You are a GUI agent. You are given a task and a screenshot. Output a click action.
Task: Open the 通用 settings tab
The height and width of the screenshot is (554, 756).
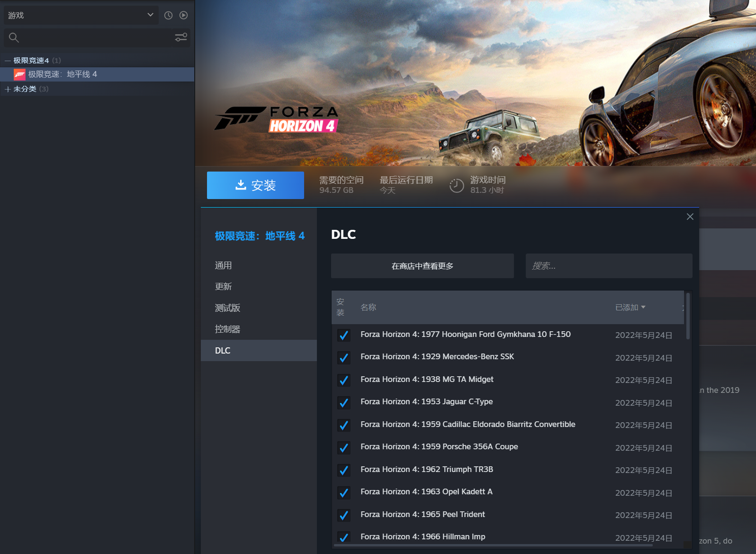coord(259,265)
